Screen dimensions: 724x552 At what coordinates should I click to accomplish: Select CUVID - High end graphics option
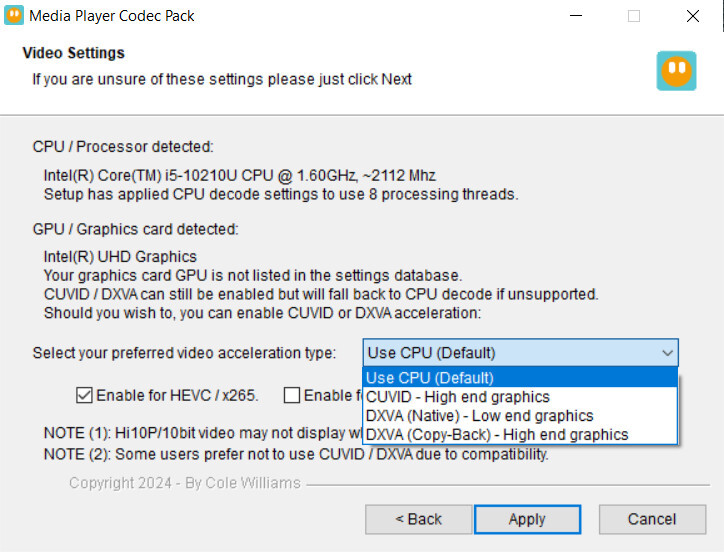point(520,397)
